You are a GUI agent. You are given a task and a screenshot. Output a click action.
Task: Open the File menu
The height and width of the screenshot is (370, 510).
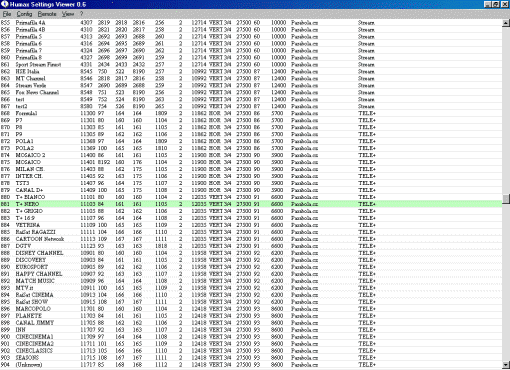click(x=7, y=14)
